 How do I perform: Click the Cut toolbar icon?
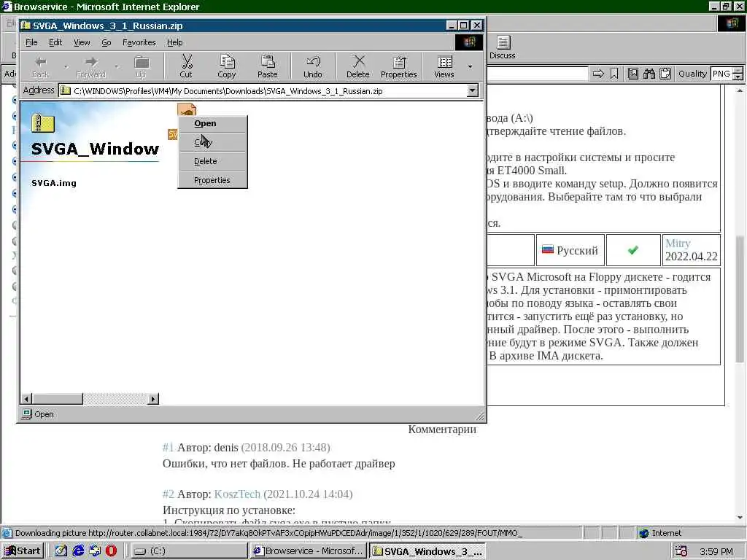(186, 66)
